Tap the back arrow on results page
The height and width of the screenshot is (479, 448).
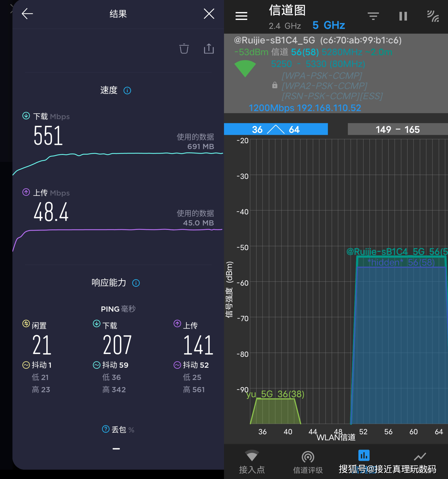point(27,14)
